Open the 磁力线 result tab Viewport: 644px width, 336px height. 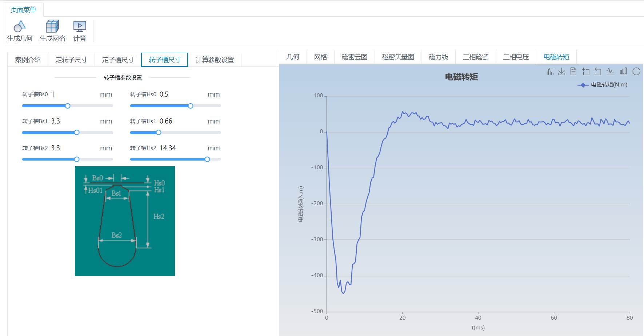(x=438, y=57)
